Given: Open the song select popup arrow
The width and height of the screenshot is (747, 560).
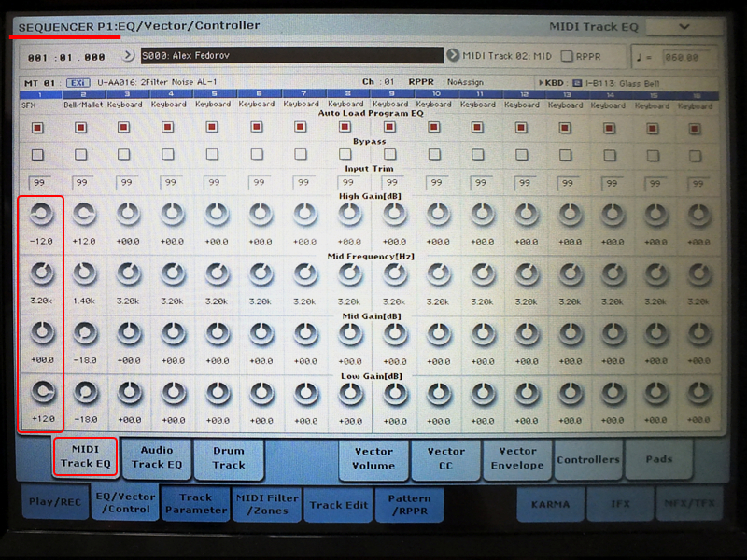Looking at the screenshot, I should pos(128,56).
